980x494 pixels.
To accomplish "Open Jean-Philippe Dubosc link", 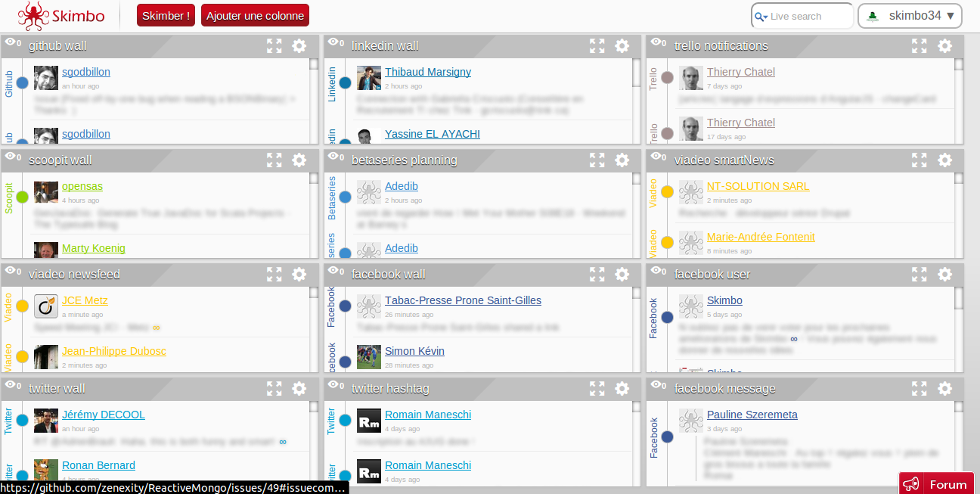I will coord(114,351).
